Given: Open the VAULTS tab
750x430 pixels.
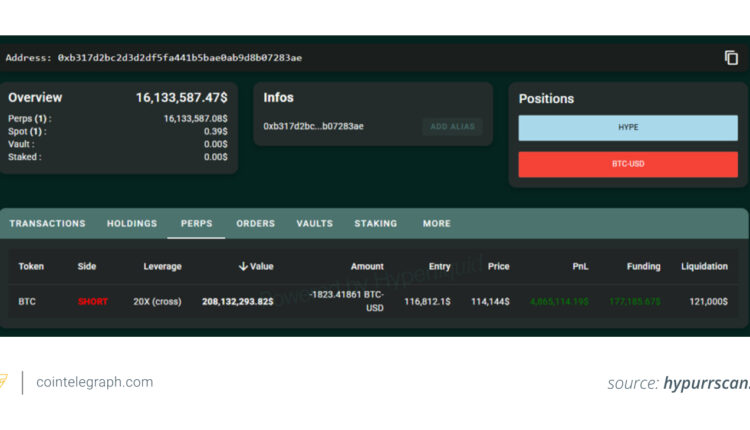Looking at the screenshot, I should click(314, 224).
